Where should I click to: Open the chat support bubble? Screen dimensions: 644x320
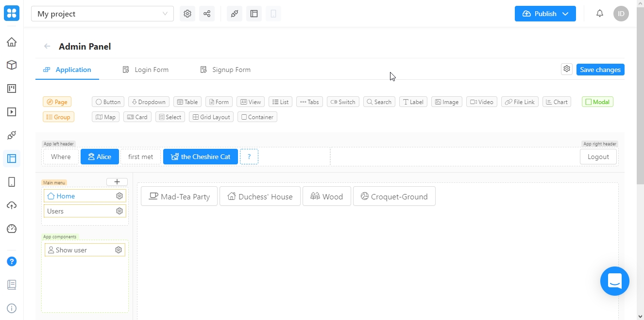tap(614, 281)
